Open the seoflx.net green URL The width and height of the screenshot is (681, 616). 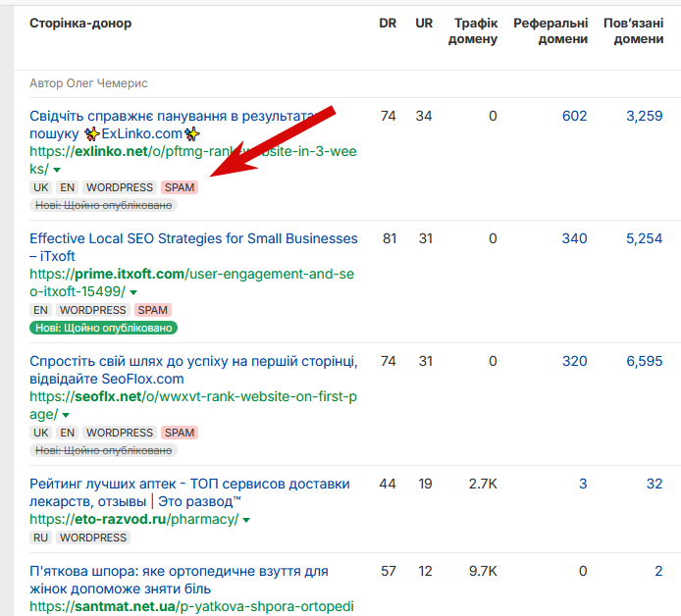(193, 405)
